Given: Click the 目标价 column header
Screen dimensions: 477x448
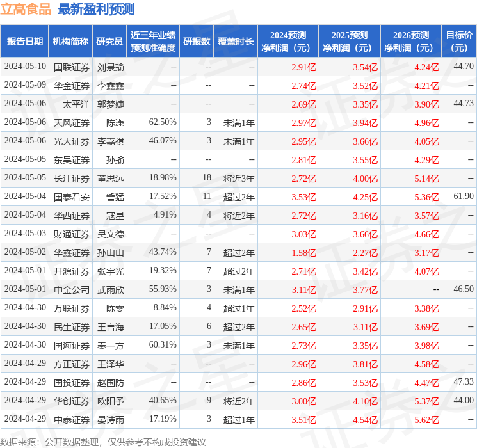Looking at the screenshot, I should point(459,41).
